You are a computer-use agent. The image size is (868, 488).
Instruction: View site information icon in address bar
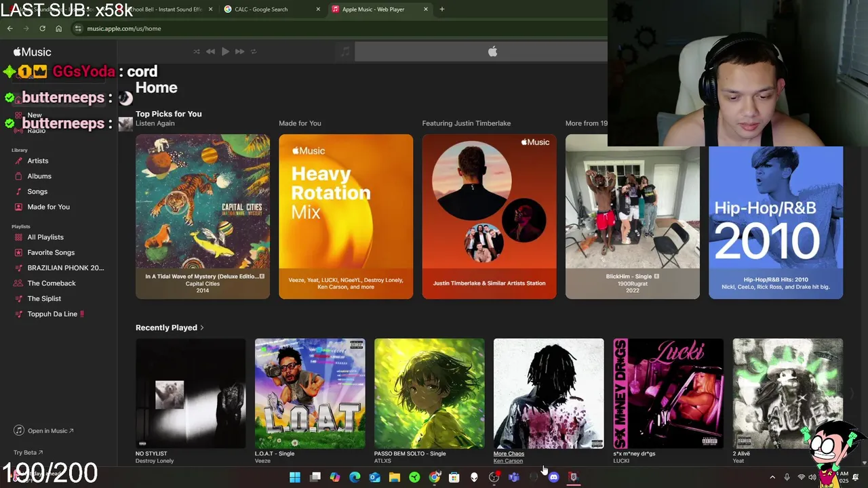click(78, 28)
